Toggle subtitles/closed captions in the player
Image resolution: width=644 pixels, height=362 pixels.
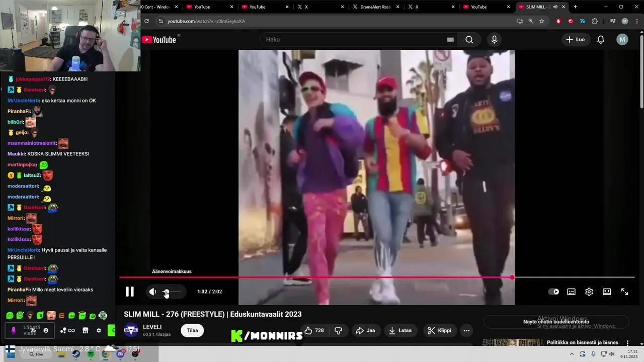[x=572, y=292]
